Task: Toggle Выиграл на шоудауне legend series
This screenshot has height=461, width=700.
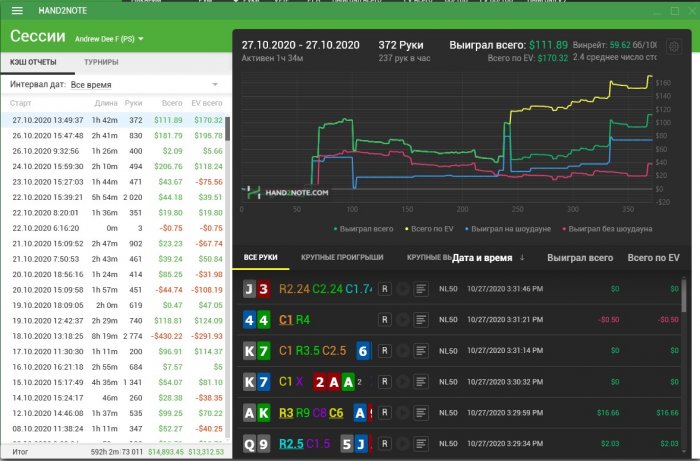Action: 508,229
